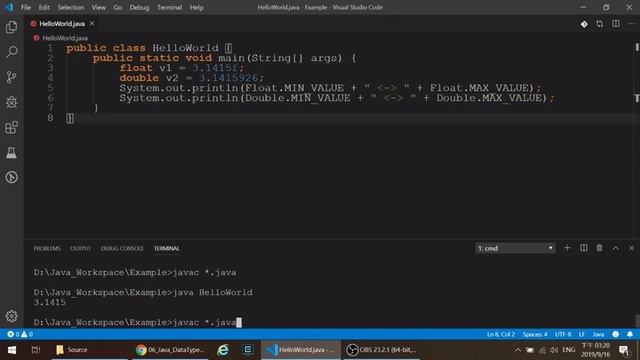Show hidden system tray icons
Viewport: 640px width, 360px height.
[x=518, y=350]
